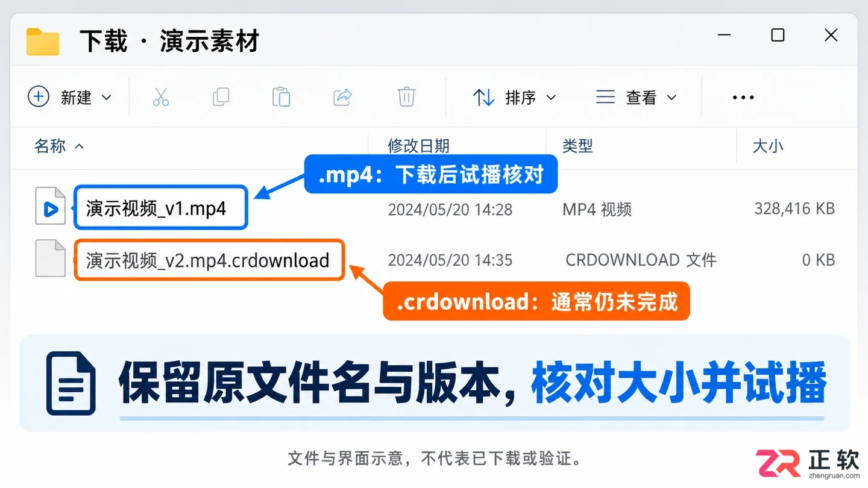Click the size value 328,416 KB

coord(794,208)
